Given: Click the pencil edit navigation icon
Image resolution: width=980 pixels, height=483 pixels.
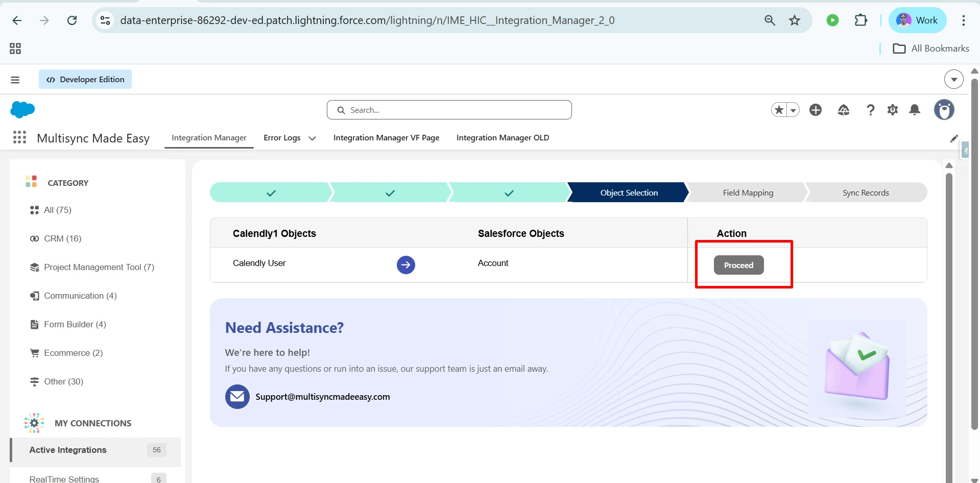Looking at the screenshot, I should 953,138.
